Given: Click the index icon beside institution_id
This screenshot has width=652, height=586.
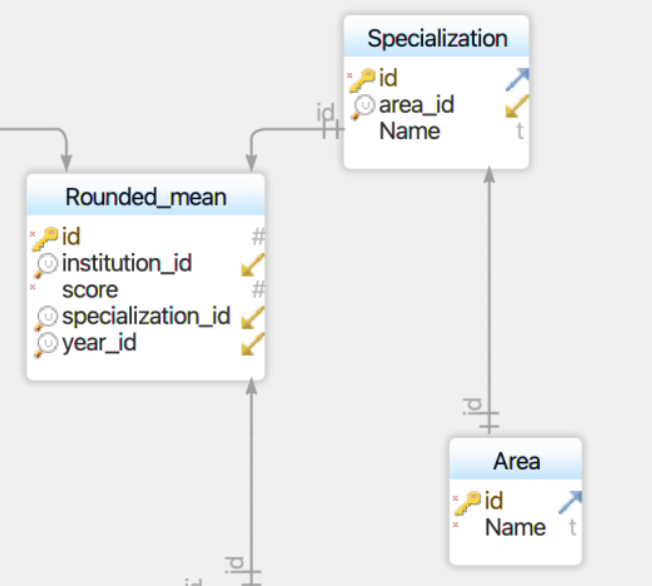Looking at the screenshot, I should coord(47,264).
